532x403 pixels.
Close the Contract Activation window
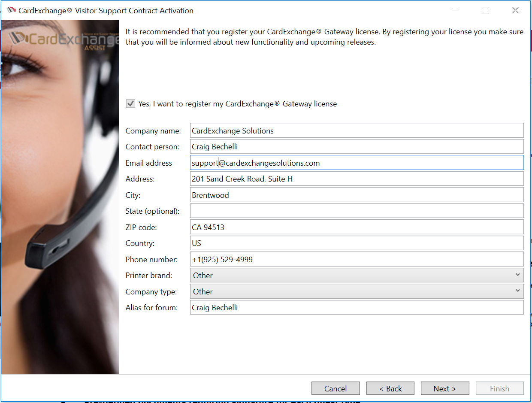pos(516,10)
